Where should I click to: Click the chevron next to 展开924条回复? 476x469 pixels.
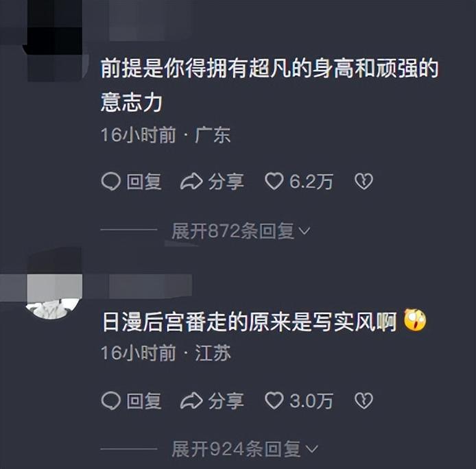tap(311, 448)
